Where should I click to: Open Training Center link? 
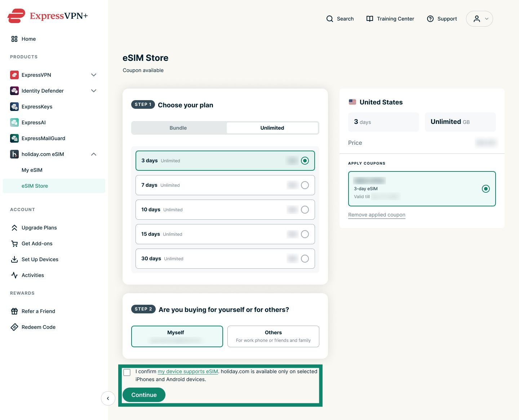coord(390,19)
